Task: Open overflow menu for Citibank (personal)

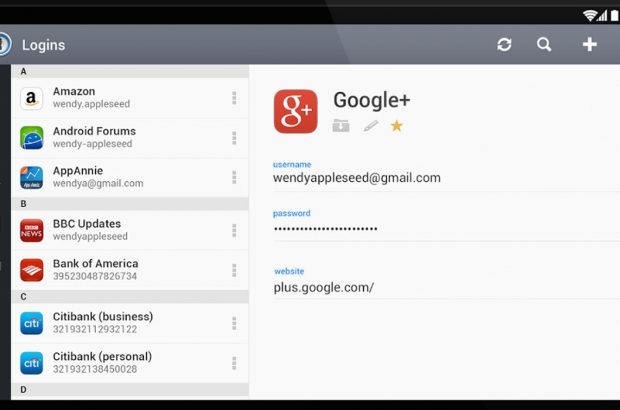Action: point(234,363)
